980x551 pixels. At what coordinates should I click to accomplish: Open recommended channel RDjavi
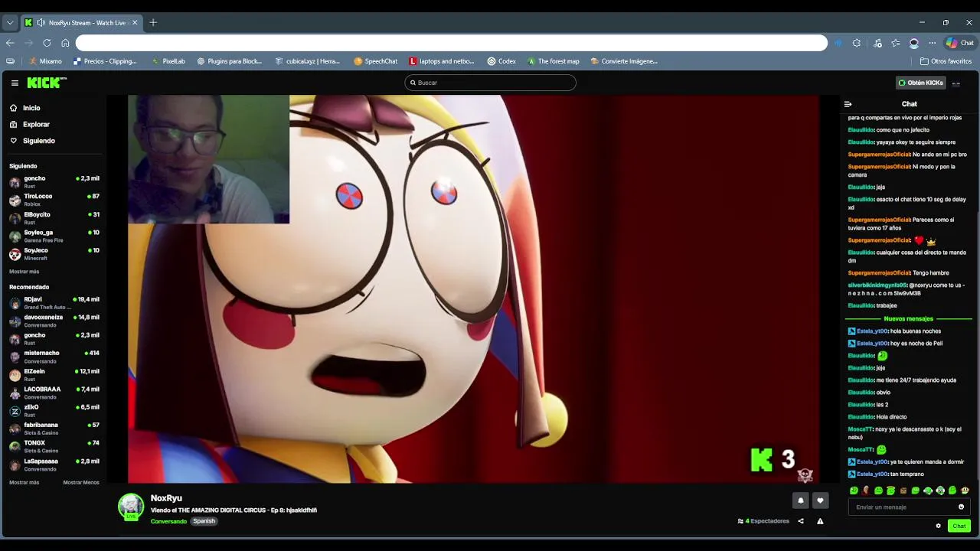(x=54, y=303)
